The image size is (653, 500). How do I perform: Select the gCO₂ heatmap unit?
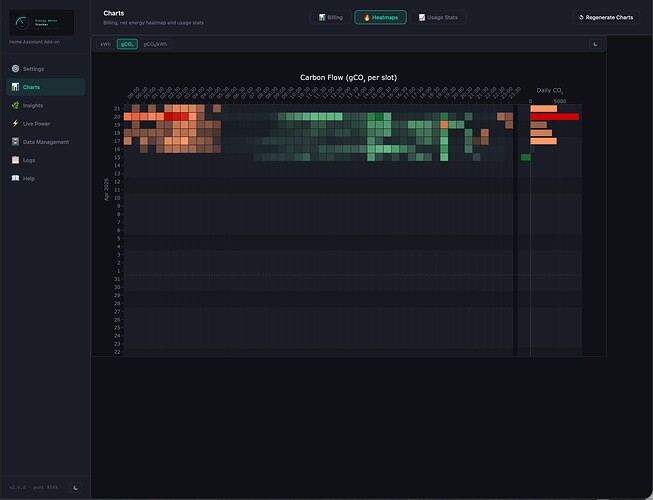127,44
